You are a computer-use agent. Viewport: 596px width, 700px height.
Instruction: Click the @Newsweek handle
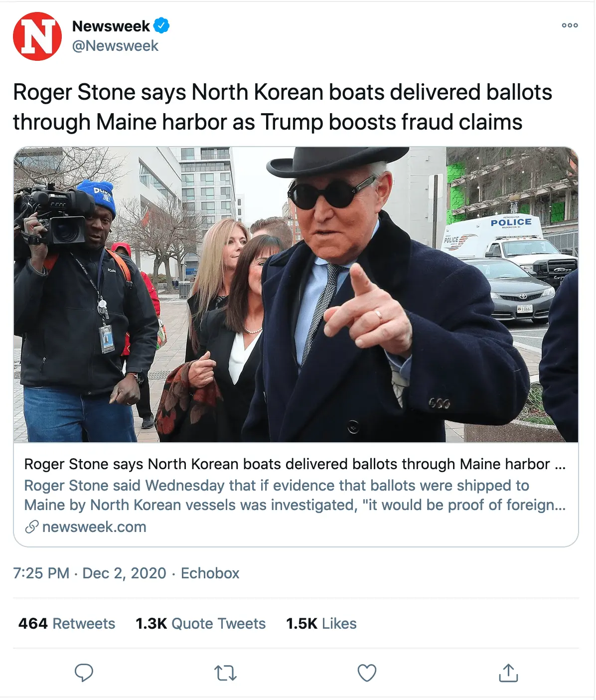pyautogui.click(x=115, y=46)
